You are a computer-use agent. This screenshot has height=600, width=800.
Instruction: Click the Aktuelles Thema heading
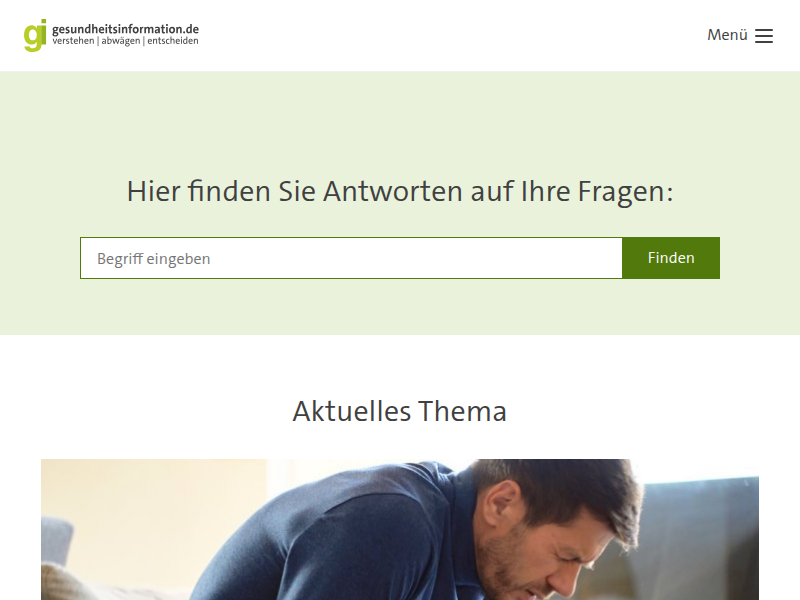[399, 411]
